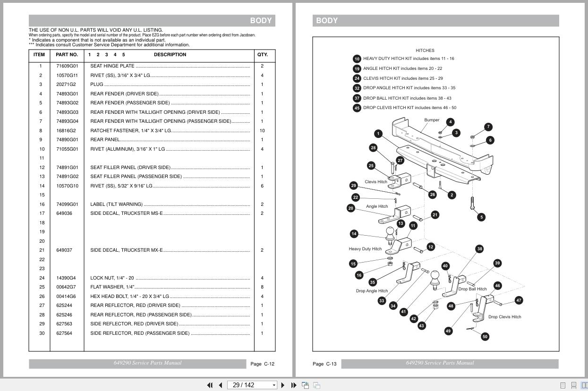The height and width of the screenshot is (391, 588).
Task: Click callout number 14 beside hitch ball
Action: 354,234
